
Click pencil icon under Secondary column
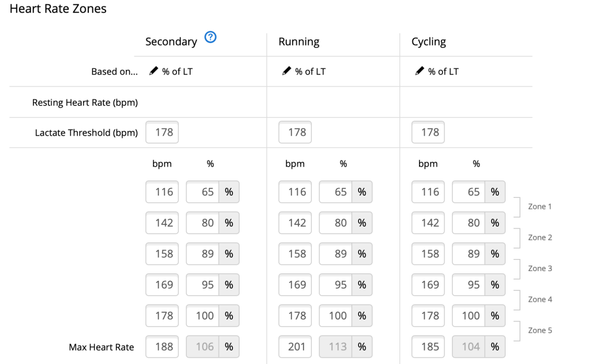[153, 72]
